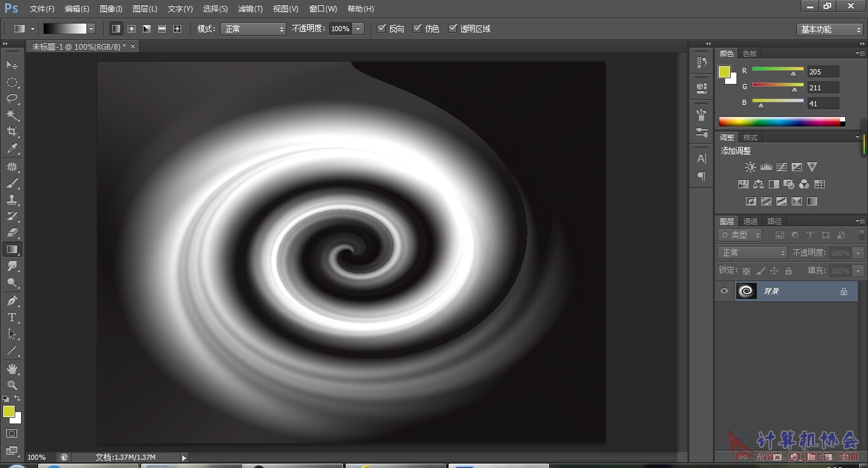Screen dimensions: 868x468
Task: Select the Eyedropper tool
Action: [12, 149]
